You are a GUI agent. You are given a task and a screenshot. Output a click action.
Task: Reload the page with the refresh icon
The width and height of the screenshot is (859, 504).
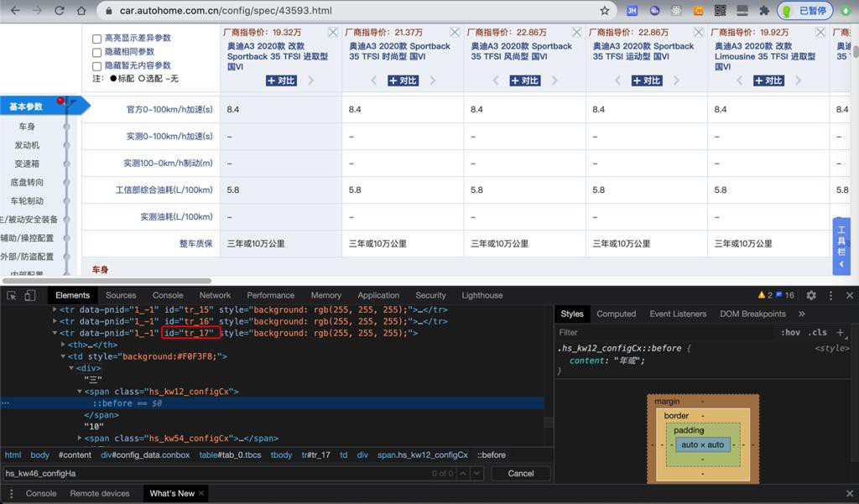[60, 10]
